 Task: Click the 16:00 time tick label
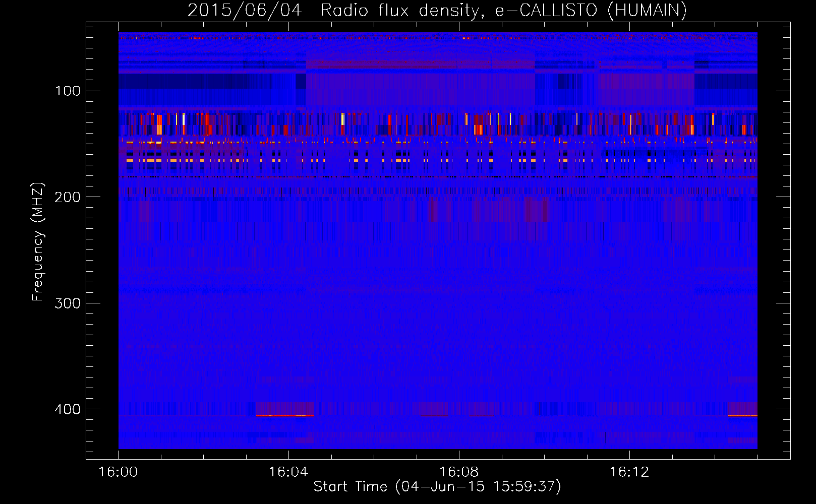[x=118, y=472]
